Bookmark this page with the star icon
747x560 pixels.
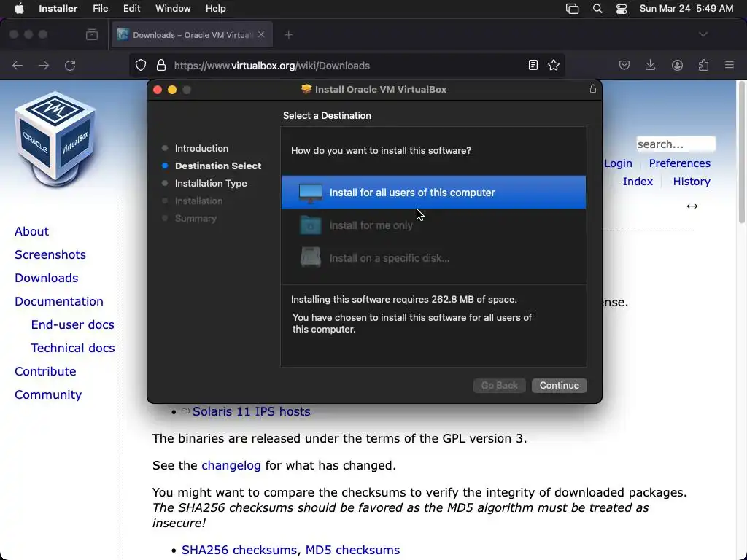(554, 65)
